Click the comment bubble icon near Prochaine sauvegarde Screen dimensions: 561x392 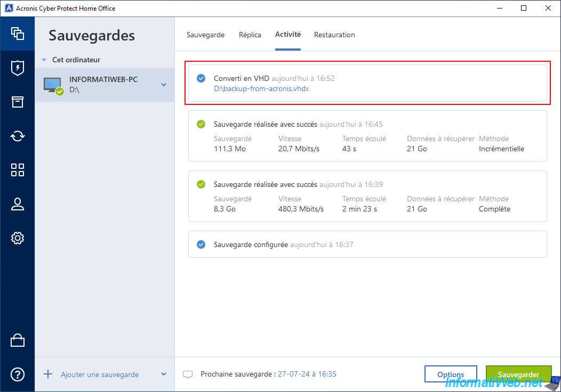click(x=188, y=374)
